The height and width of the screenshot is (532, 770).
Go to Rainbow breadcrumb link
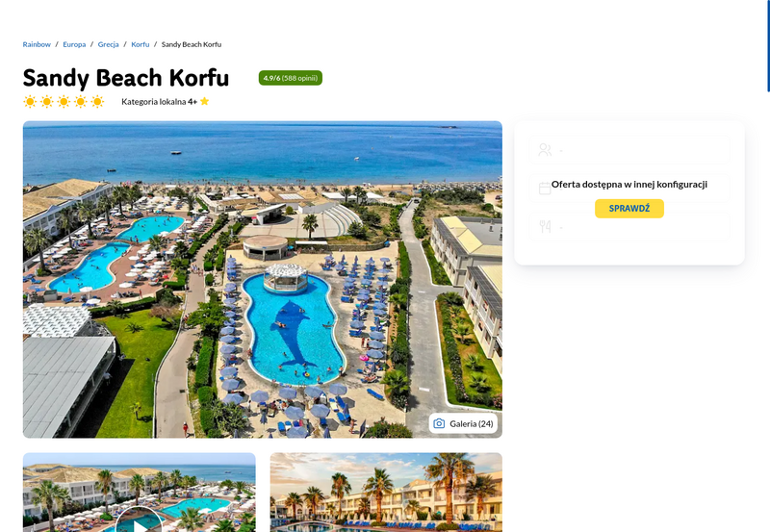tap(37, 44)
